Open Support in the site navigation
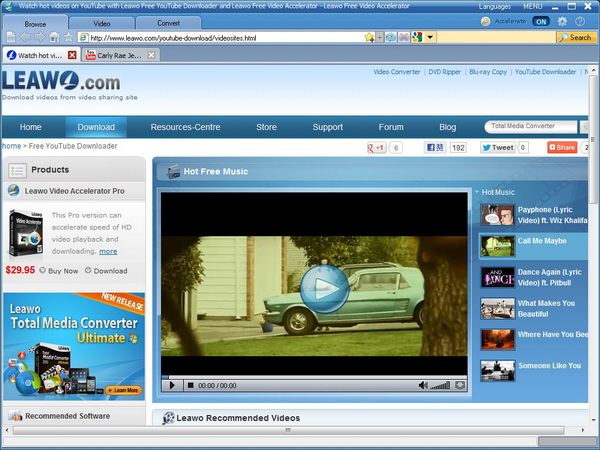Image resolution: width=600 pixels, height=450 pixels. (x=328, y=127)
